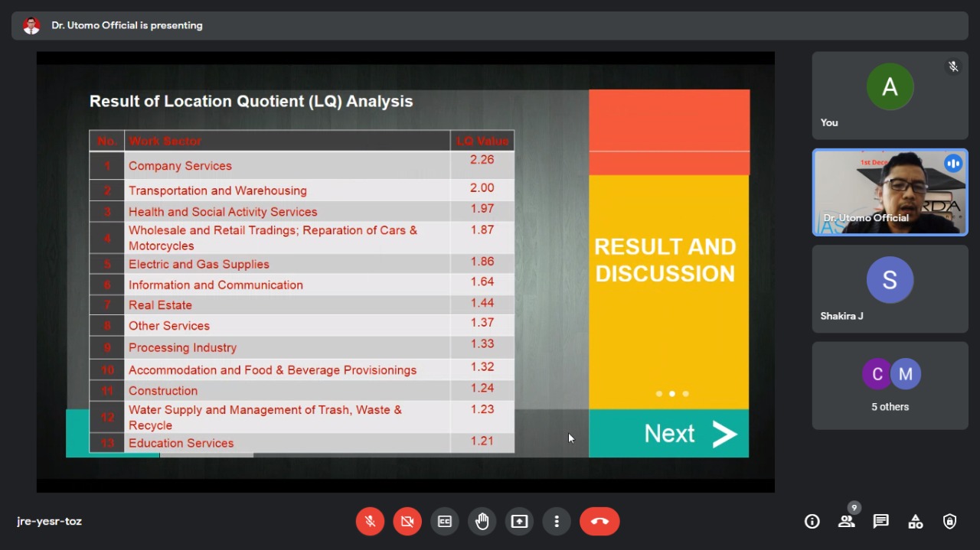Unmute the microphone

click(x=370, y=522)
